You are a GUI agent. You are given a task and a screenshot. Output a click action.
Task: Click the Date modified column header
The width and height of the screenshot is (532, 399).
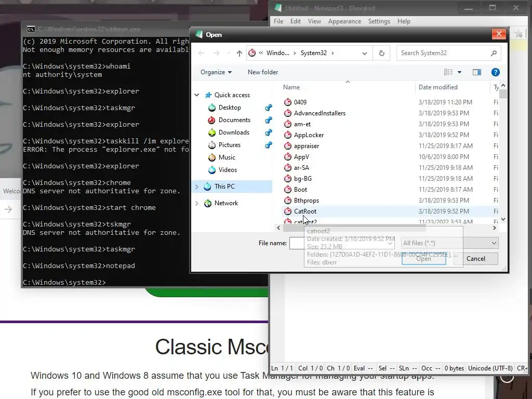click(438, 87)
